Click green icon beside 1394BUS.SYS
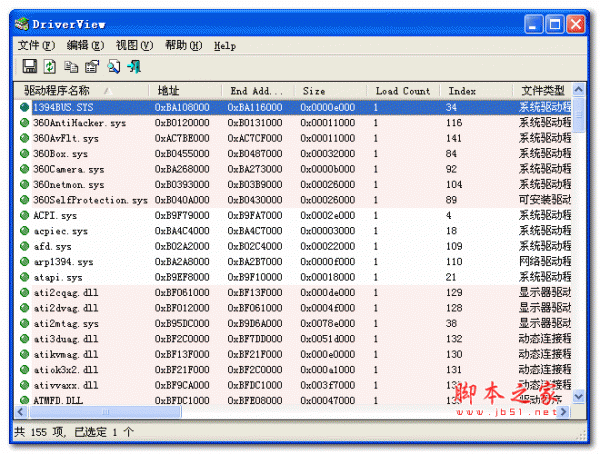The height and width of the screenshot is (454, 600). click(24, 107)
